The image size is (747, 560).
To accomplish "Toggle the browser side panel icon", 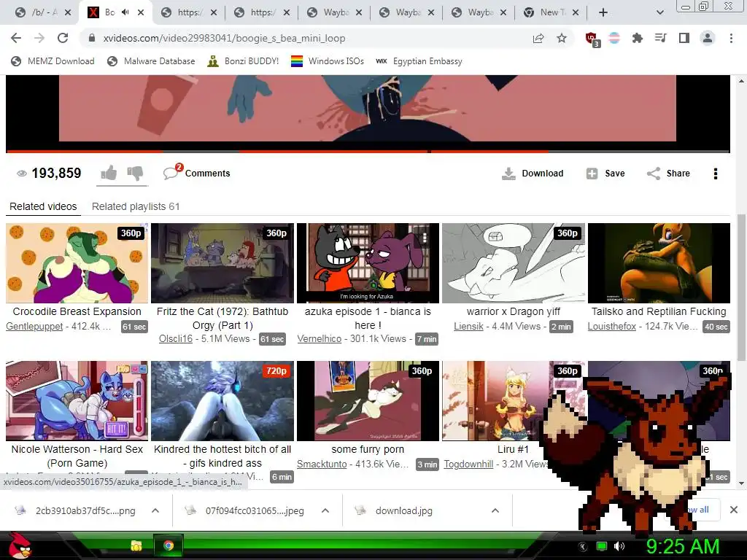I will (684, 38).
